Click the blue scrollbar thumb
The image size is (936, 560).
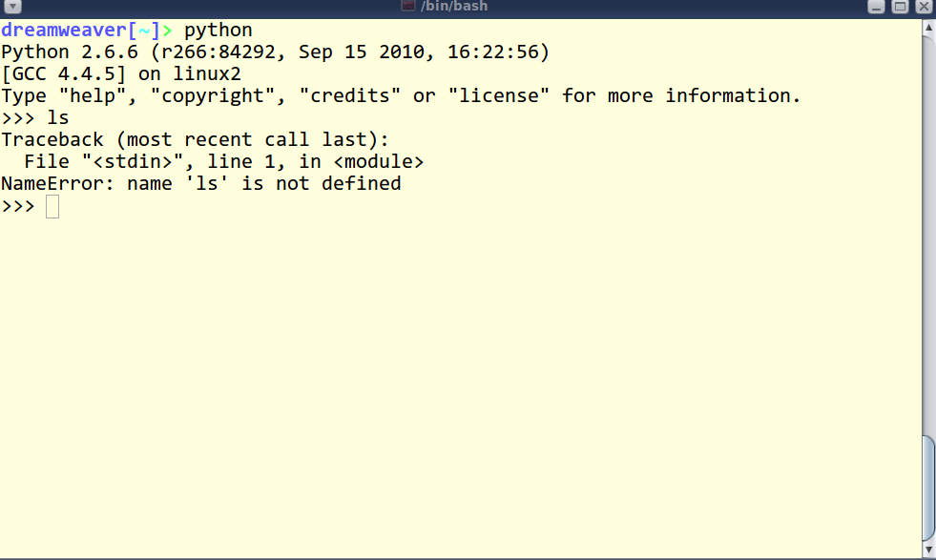point(928,488)
